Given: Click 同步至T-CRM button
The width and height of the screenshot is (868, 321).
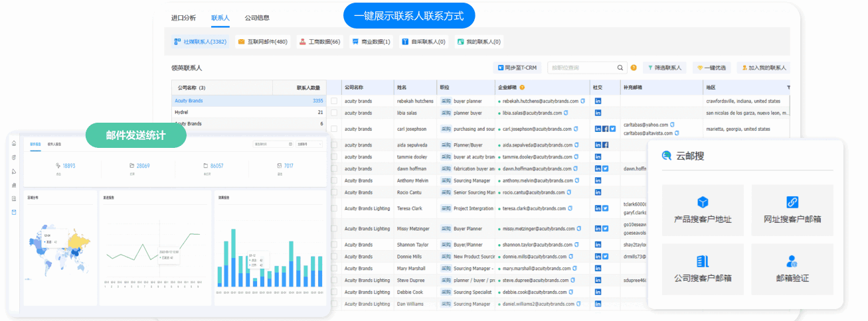Looking at the screenshot, I should tap(517, 68).
